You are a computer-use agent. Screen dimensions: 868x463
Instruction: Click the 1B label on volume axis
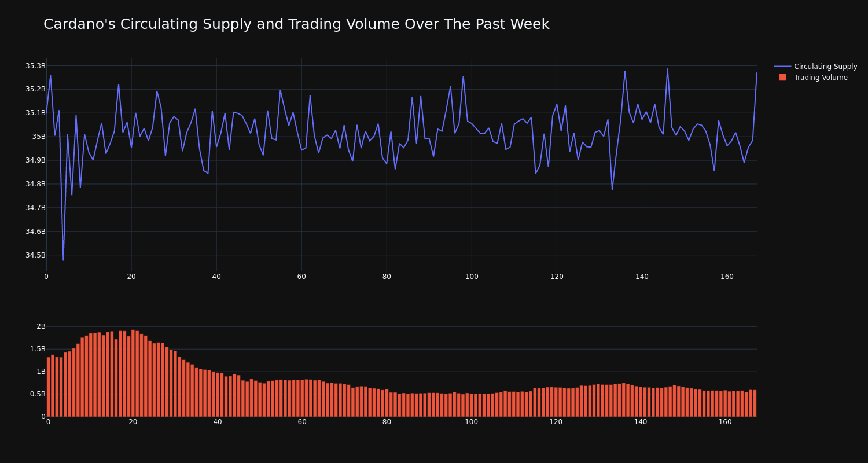(41, 372)
